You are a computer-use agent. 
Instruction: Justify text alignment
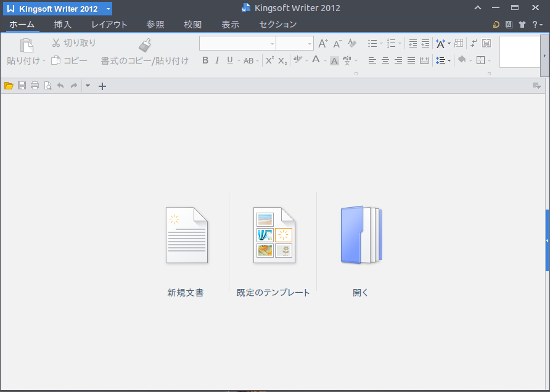[411, 60]
